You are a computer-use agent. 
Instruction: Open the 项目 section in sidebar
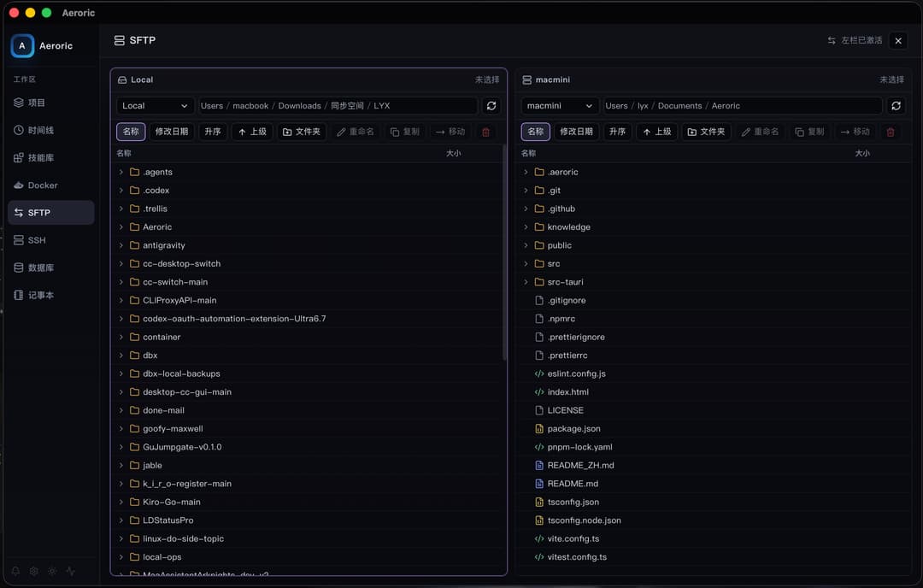[50, 103]
